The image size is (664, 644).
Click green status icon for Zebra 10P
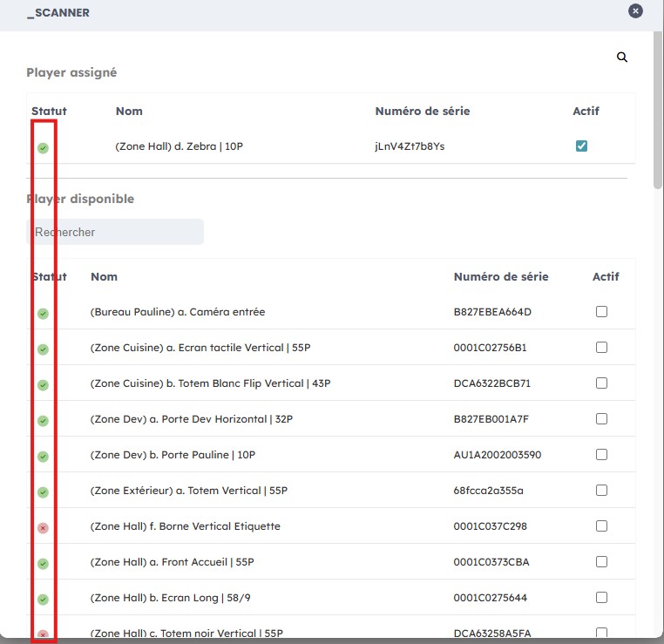click(x=43, y=147)
